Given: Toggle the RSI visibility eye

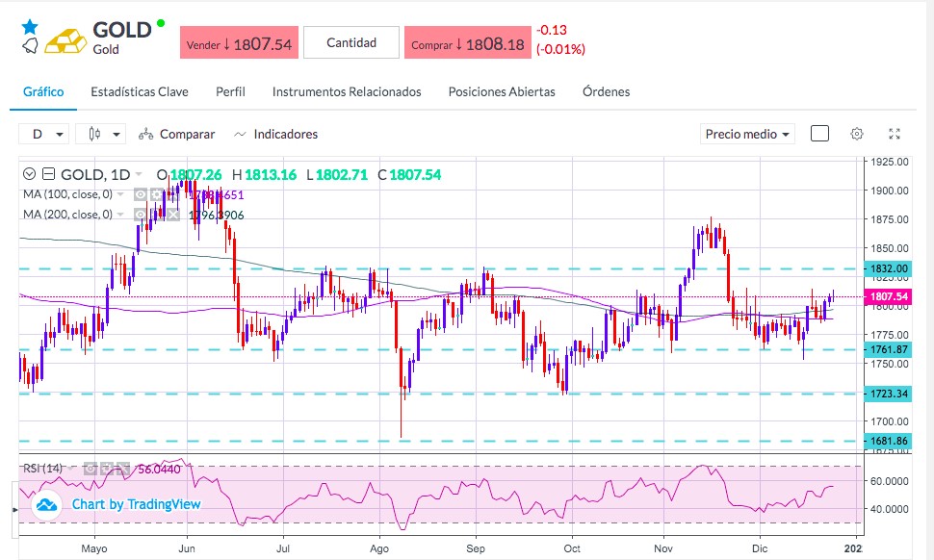Looking at the screenshot, I should pos(90,469).
